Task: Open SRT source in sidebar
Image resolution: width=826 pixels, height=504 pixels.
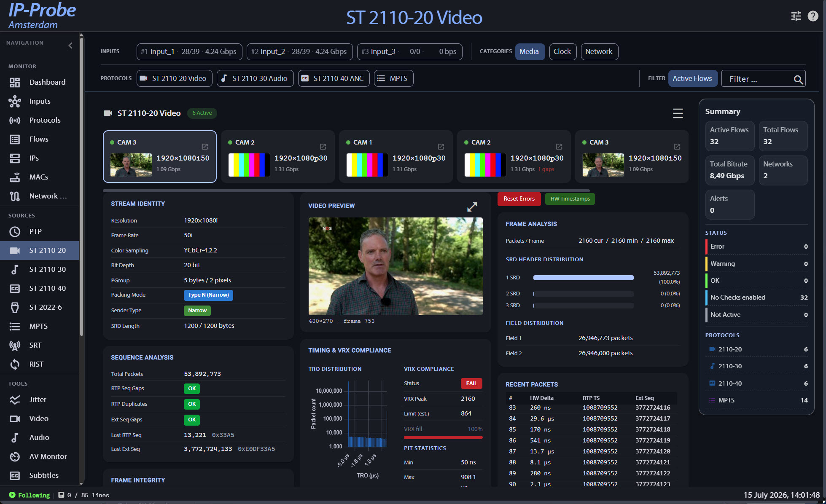Action: pyautogui.click(x=39, y=345)
